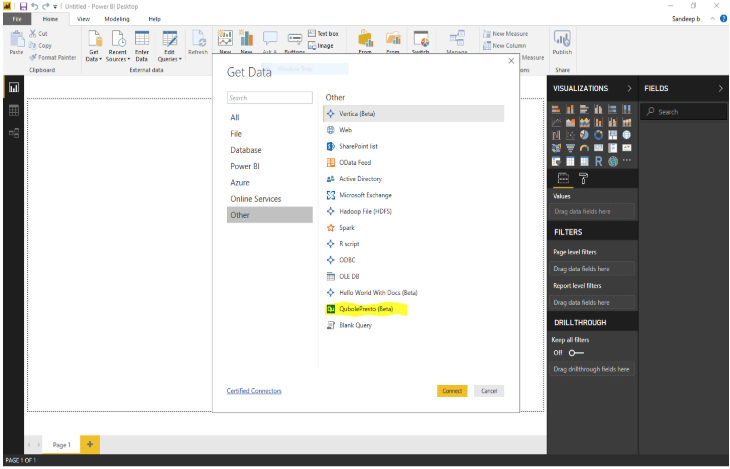Collapse the Fields pane chevron
Viewport: 730px width, 469px height.
pyautogui.click(x=720, y=88)
